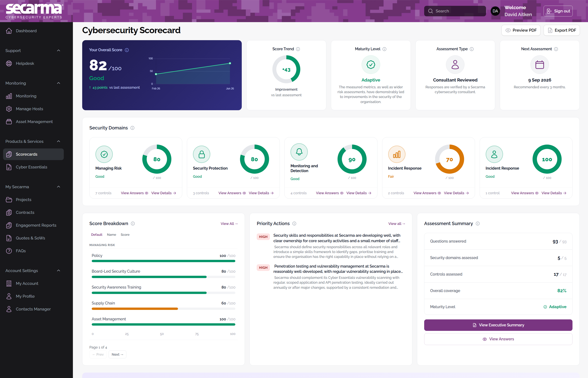Open View Details for Managing Risk

[x=164, y=193]
